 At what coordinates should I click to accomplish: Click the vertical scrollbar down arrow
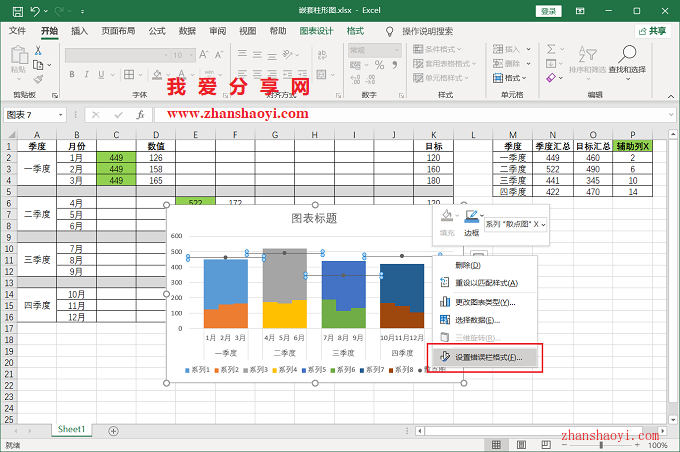point(673,419)
